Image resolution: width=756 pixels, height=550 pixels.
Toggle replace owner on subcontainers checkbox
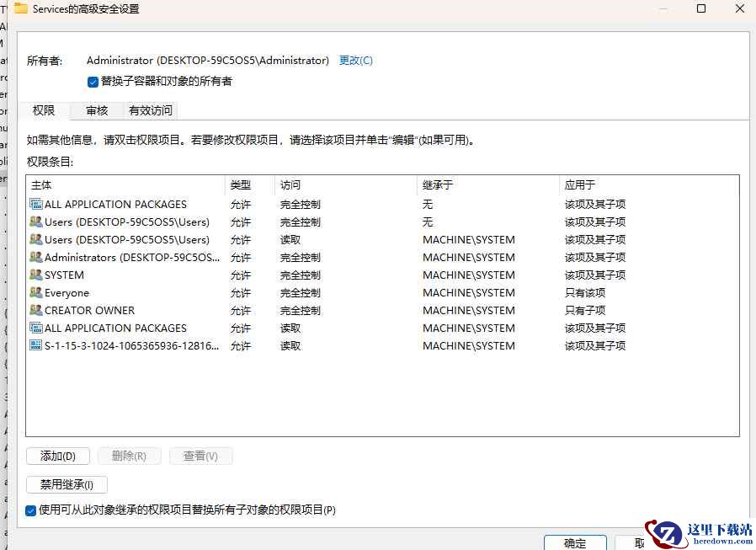coord(93,82)
